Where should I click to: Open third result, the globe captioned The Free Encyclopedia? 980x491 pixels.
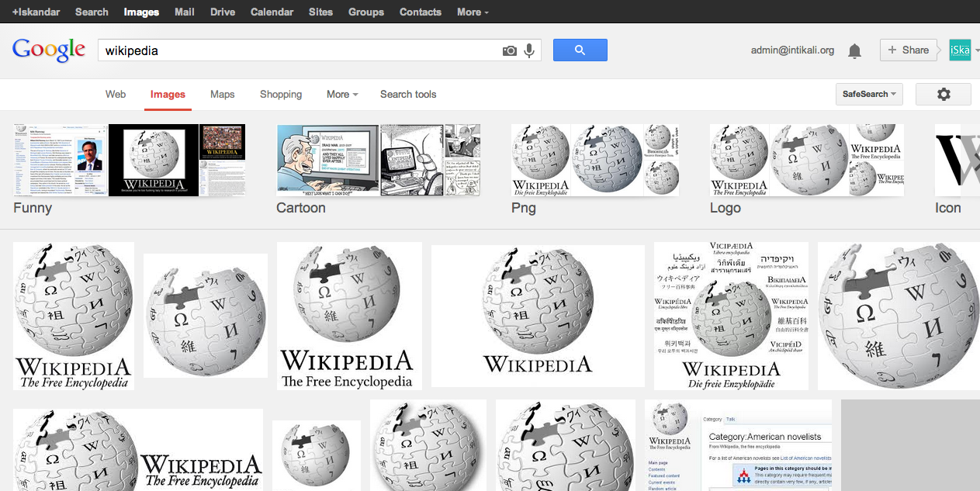click(x=349, y=316)
